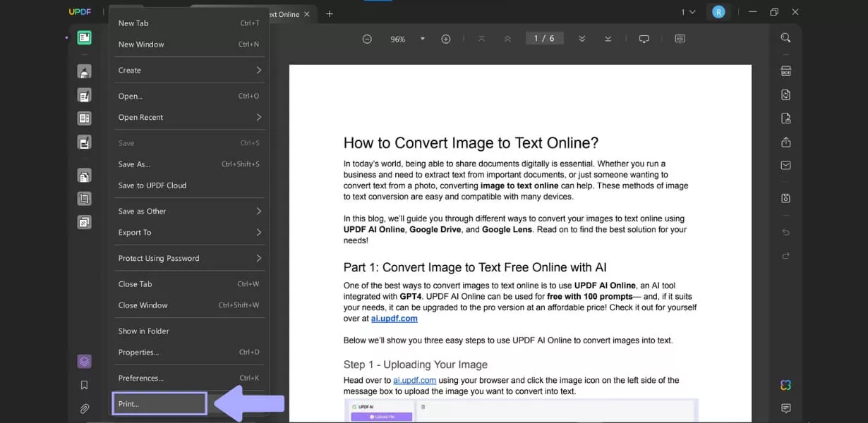The width and height of the screenshot is (868, 423).
Task: Click the Undo arrow
Action: pos(785,232)
